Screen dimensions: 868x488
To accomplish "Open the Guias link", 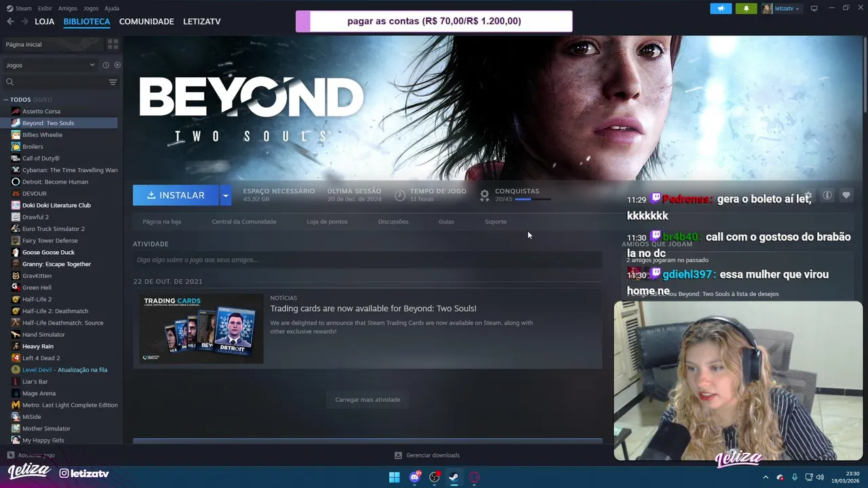I will [x=446, y=222].
